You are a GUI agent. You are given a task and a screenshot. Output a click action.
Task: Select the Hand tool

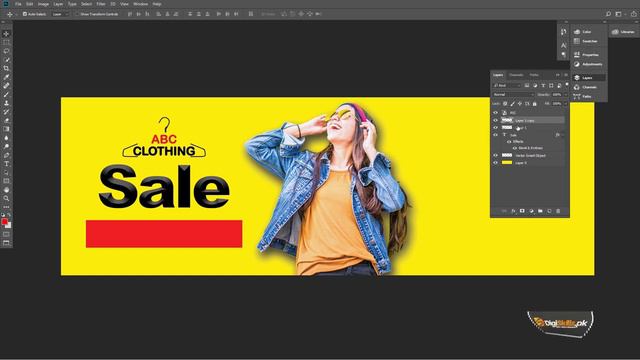[6, 189]
